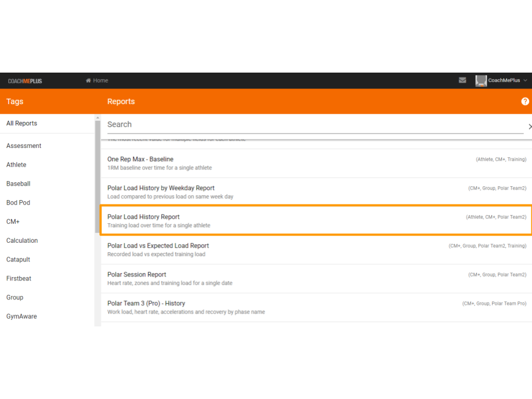Click the Reports header label
This screenshot has height=399, width=532.
tap(121, 101)
